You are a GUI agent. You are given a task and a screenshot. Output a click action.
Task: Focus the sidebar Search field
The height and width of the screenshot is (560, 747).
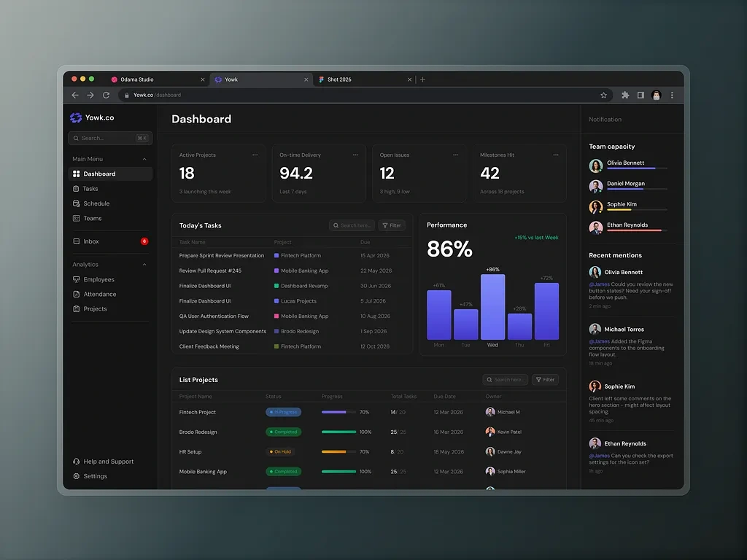(111, 138)
